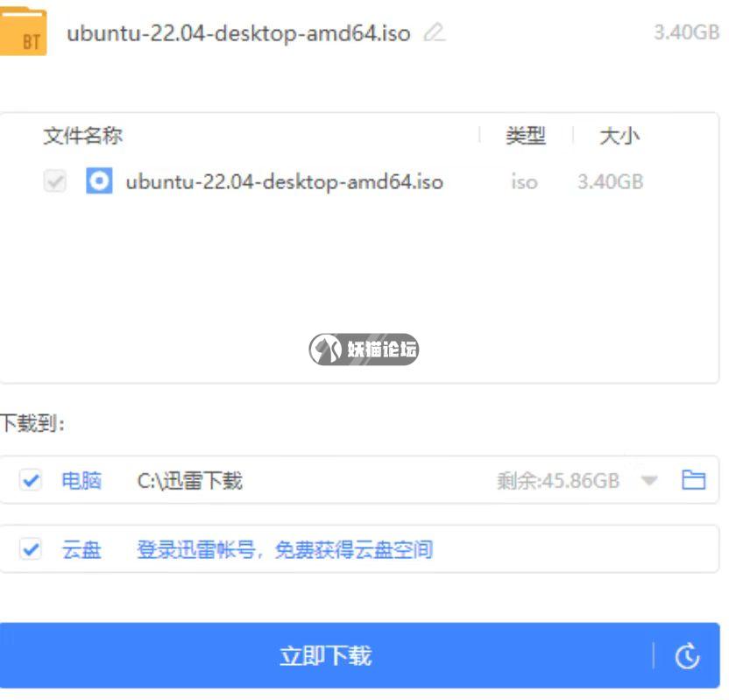Uncheck the 云盘 cloud destination checkbox

[31, 549]
